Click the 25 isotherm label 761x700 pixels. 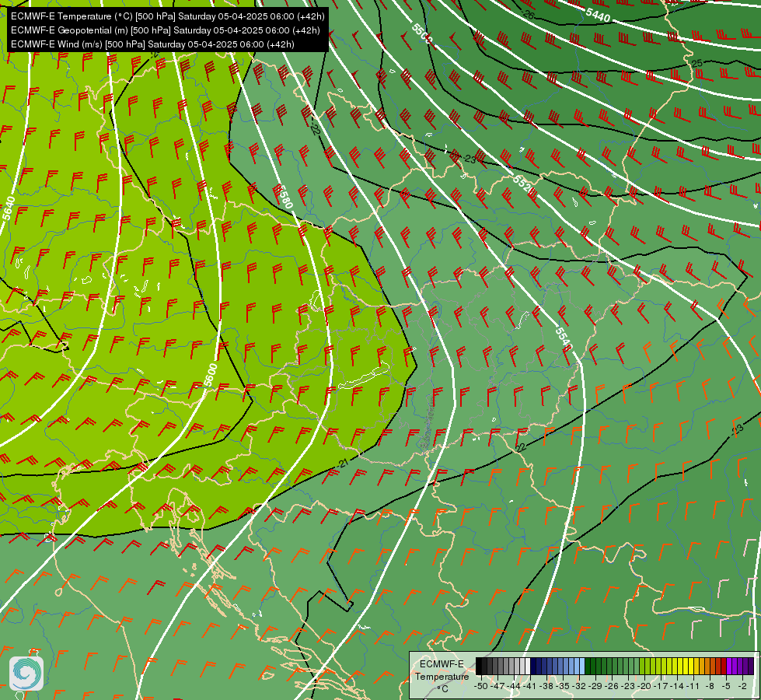tap(697, 64)
